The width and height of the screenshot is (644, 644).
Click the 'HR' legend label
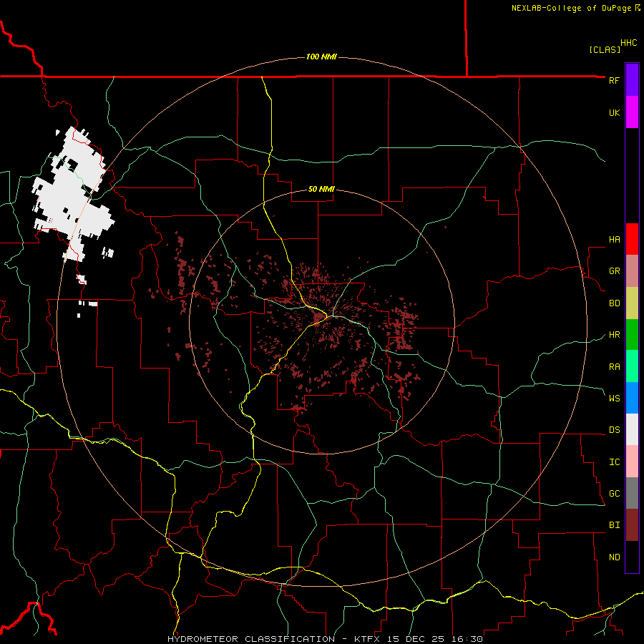pyautogui.click(x=614, y=335)
